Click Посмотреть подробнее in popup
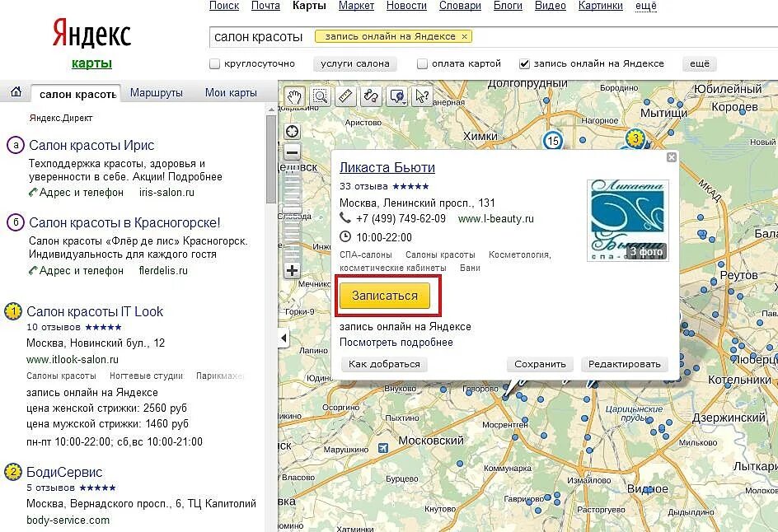Image resolution: width=778 pixels, height=532 pixels. pos(396,343)
